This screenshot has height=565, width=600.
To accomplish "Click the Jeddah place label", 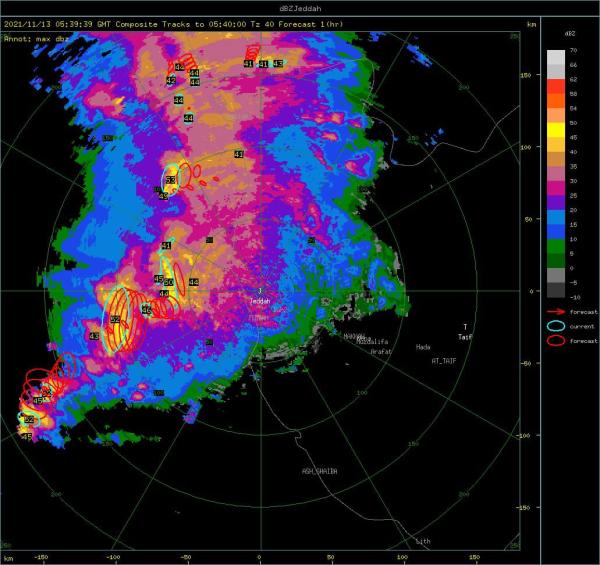I will (x=260, y=301).
